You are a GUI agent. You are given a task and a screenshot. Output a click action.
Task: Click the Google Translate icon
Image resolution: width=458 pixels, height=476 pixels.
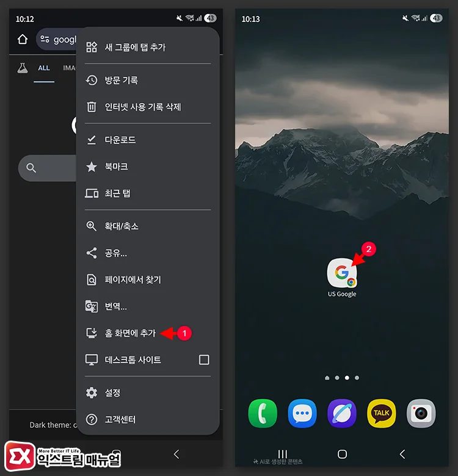(92, 306)
